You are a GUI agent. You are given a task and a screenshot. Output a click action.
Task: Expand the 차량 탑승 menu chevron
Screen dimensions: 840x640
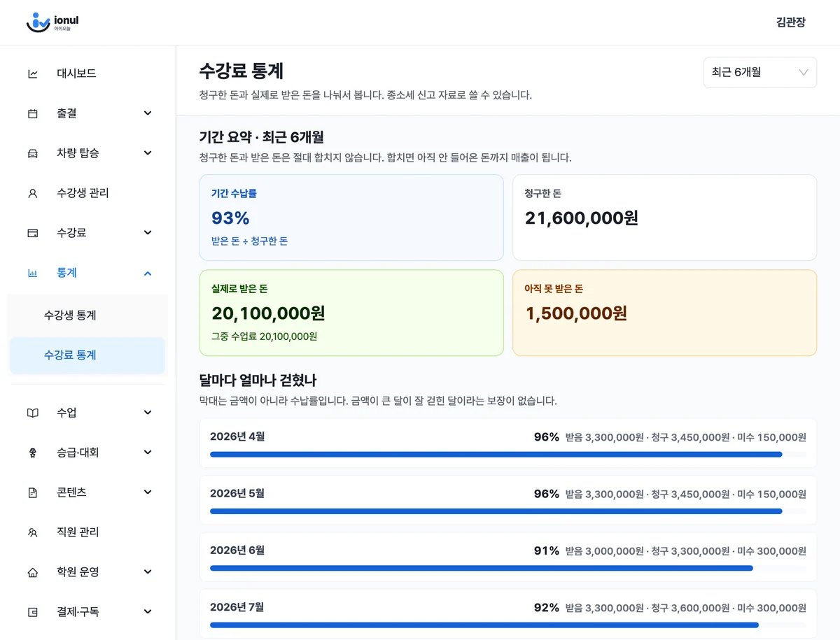tap(148, 153)
